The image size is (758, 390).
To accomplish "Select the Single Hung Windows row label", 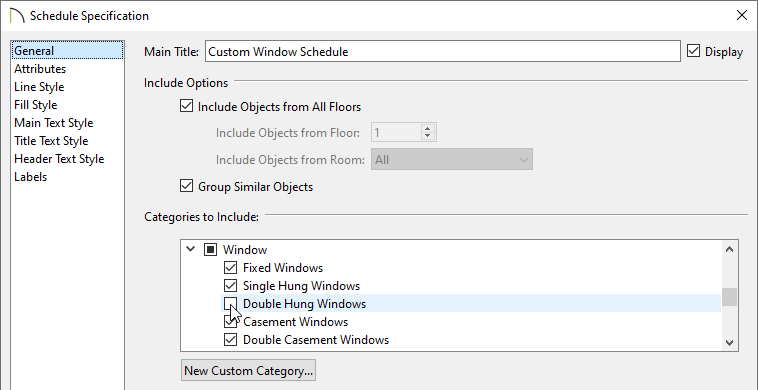I will point(301,286).
